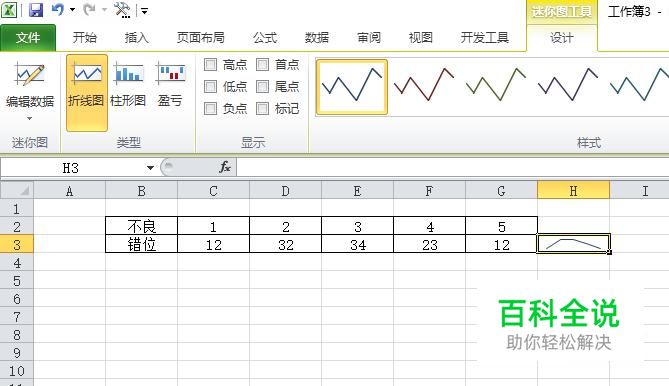Select row 7 header
Screen dimensions: 669x386
tap(17, 317)
